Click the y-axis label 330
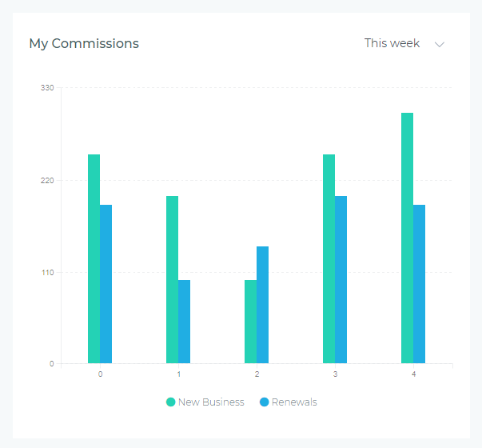 click(x=47, y=87)
